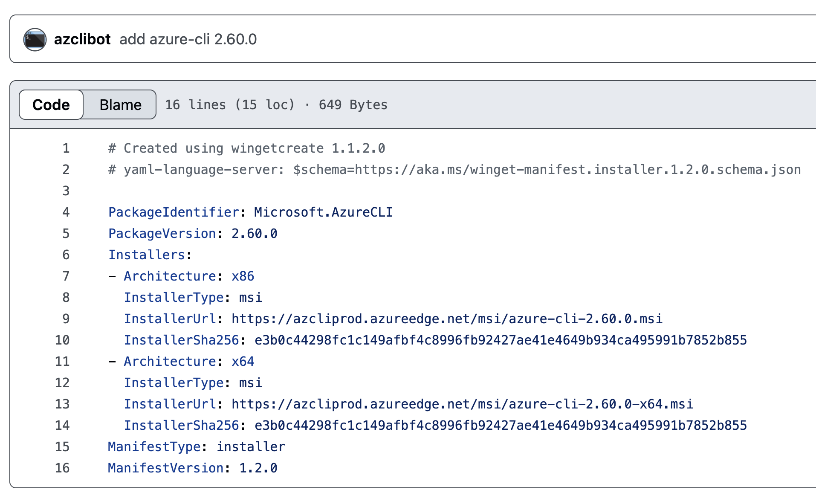This screenshot has height=504, width=816.
Task: Click the Microsoft.AzureCLI package identifier value
Action: coord(323,212)
